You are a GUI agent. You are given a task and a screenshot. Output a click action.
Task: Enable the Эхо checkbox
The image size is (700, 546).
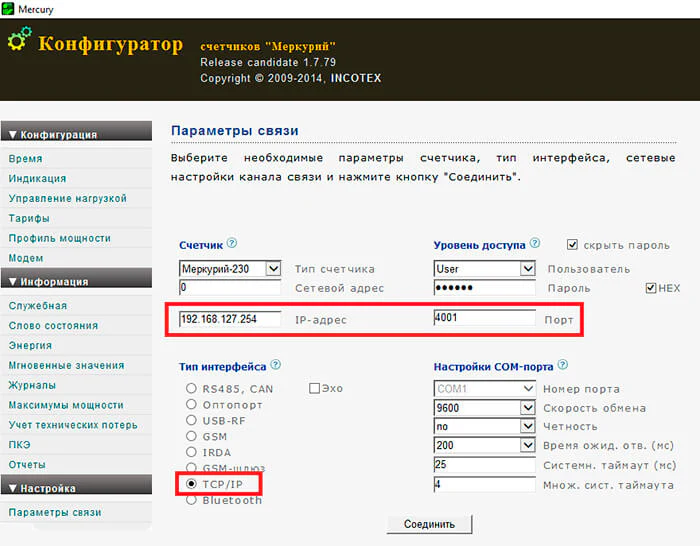click(x=314, y=388)
